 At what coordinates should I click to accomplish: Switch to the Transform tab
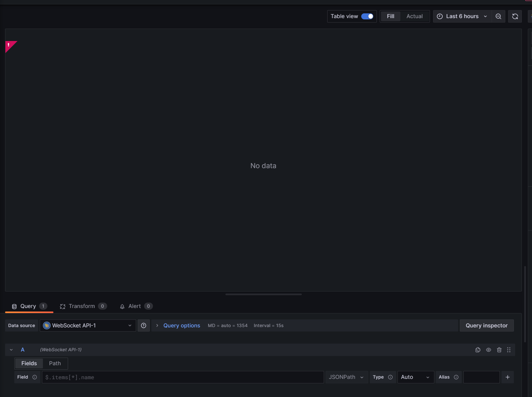pos(83,306)
